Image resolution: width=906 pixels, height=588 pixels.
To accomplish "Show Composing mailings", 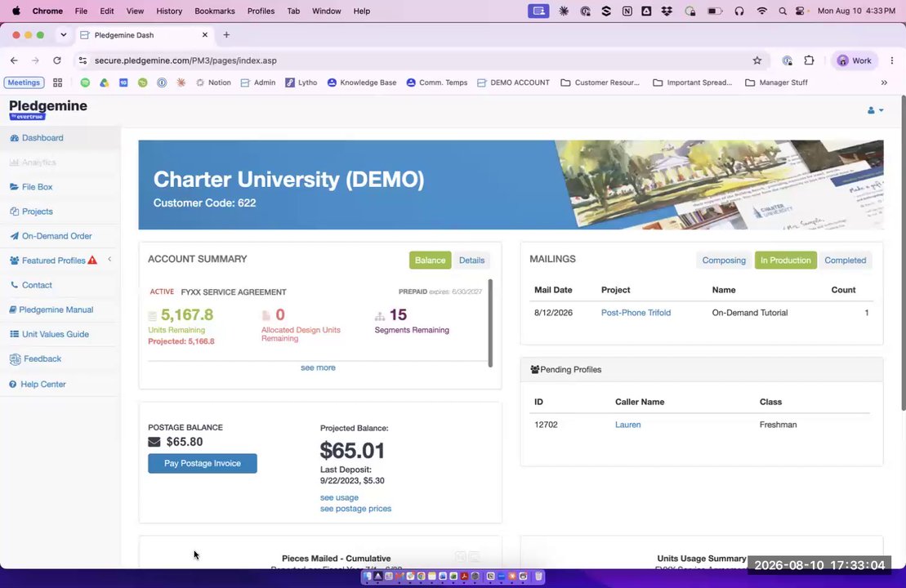I will (x=724, y=261).
